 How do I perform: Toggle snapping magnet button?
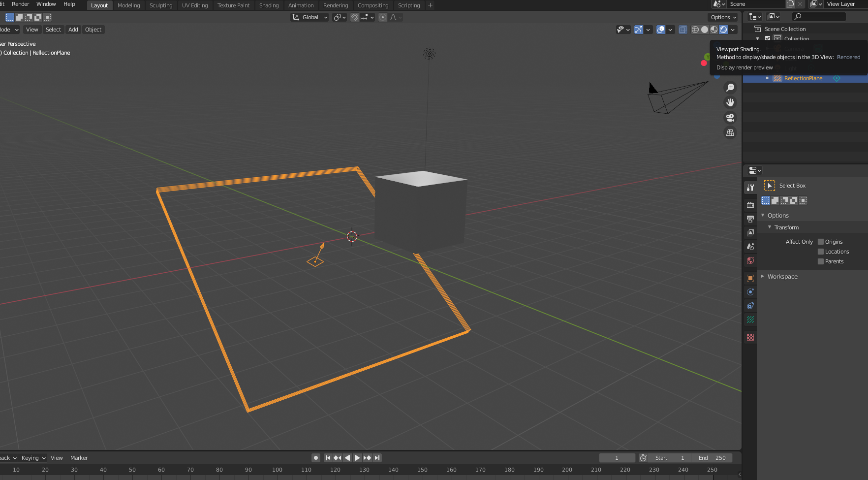pos(355,17)
